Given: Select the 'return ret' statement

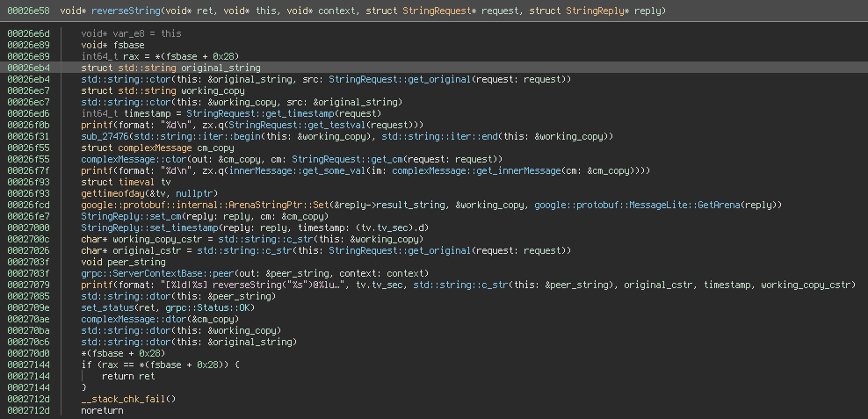Looking at the screenshot, I should coord(128,376).
